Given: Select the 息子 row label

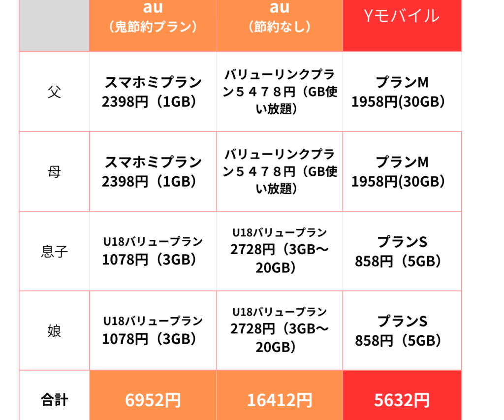Looking at the screenshot, I should (x=54, y=252).
